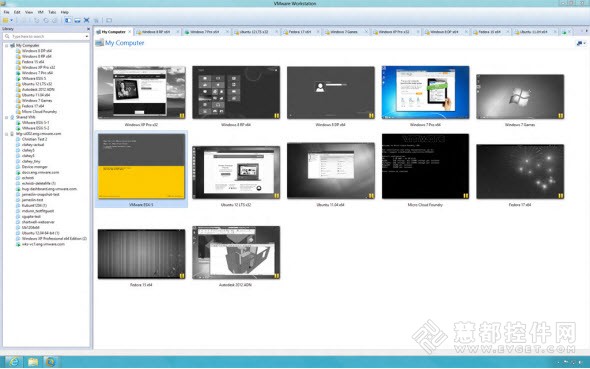Click the Show Library sidebar toolbar icon
590x369 pixels.
coord(68,20)
